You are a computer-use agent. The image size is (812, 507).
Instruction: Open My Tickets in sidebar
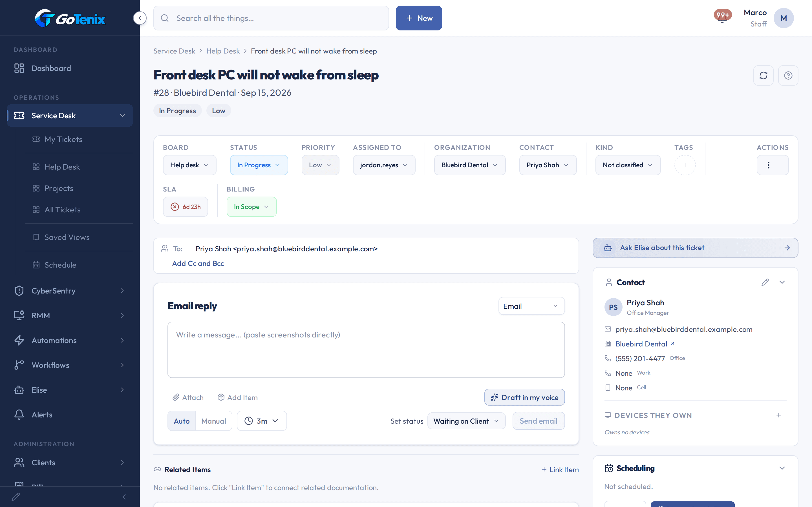coord(63,139)
